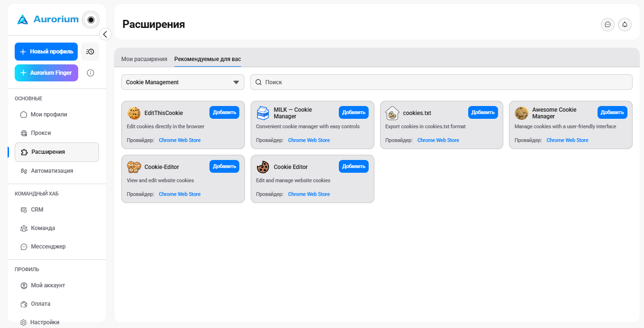Image resolution: width=644 pixels, height=328 pixels.
Task: Add the cookies.txt extension with Добавить
Action: 483,113
